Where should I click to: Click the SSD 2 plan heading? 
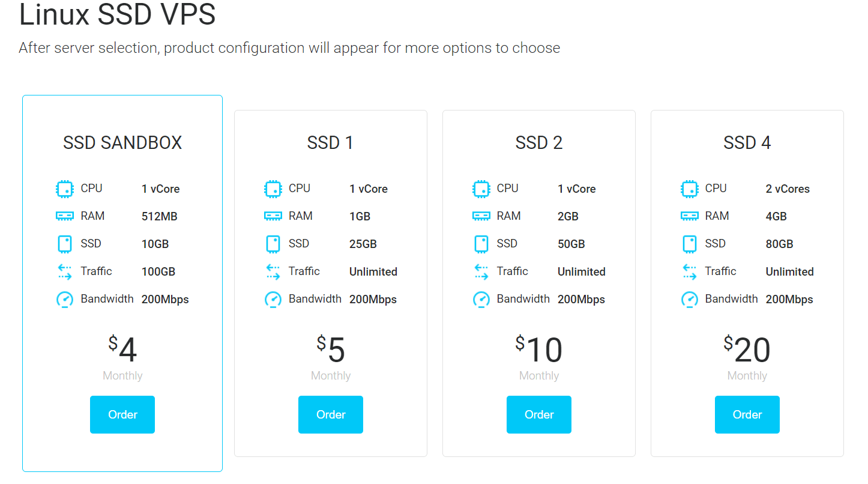coord(539,143)
